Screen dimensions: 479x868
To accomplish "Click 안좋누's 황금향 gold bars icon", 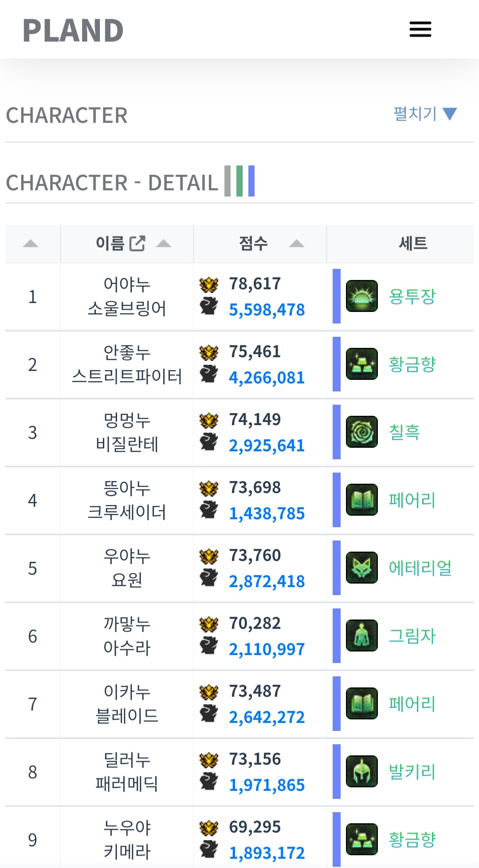I will 361,364.
